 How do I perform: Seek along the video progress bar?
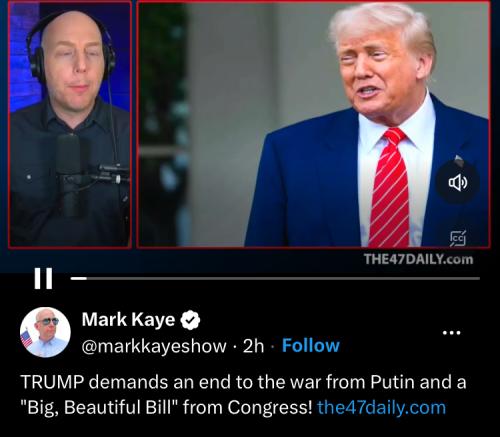point(275,278)
